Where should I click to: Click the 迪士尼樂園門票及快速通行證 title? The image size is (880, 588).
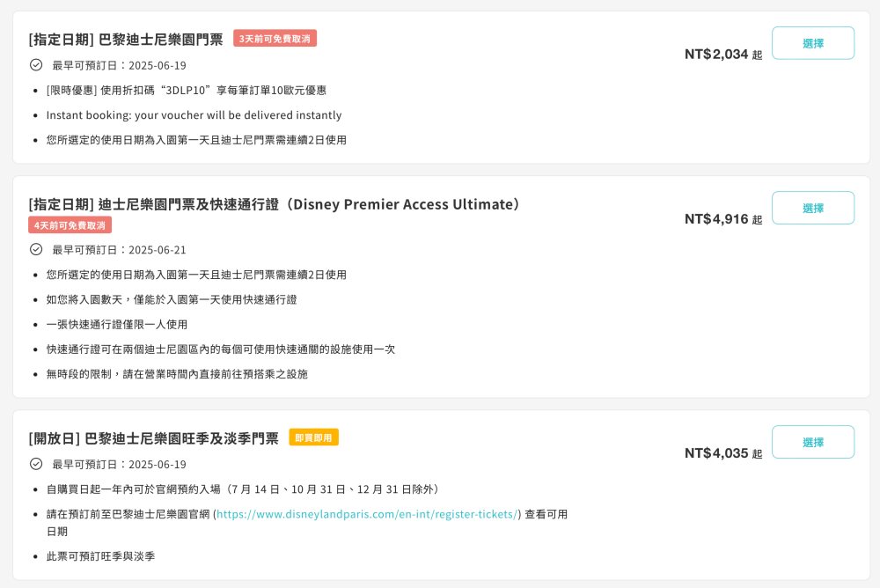click(x=275, y=204)
